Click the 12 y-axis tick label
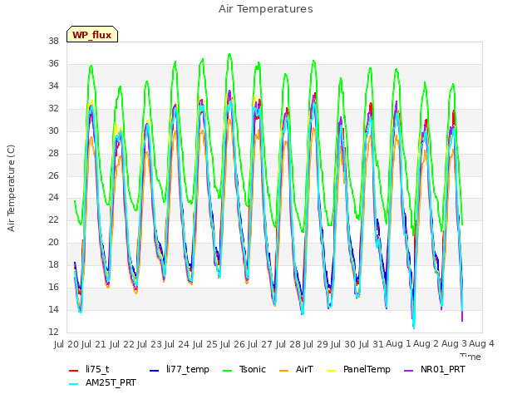The height and width of the screenshot is (399, 532). (53, 332)
